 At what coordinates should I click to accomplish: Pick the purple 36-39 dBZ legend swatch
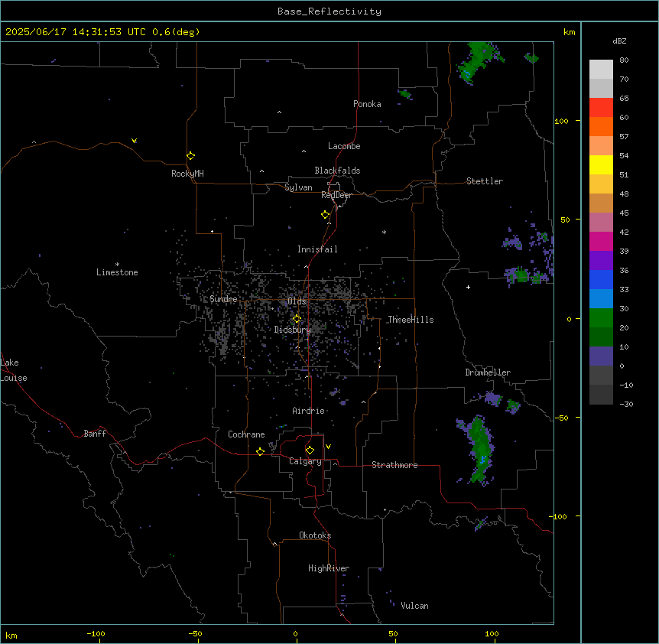(601, 261)
